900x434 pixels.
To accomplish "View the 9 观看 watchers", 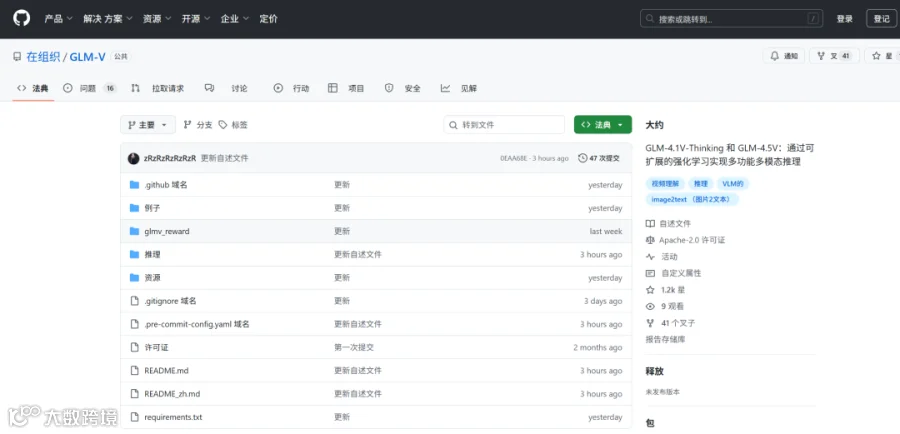I will point(665,307).
